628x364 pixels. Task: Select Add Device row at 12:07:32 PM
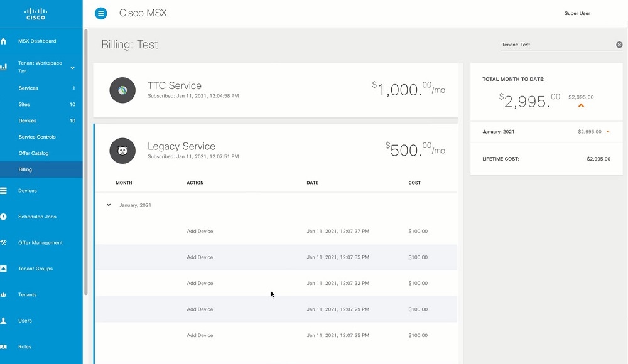click(276, 283)
